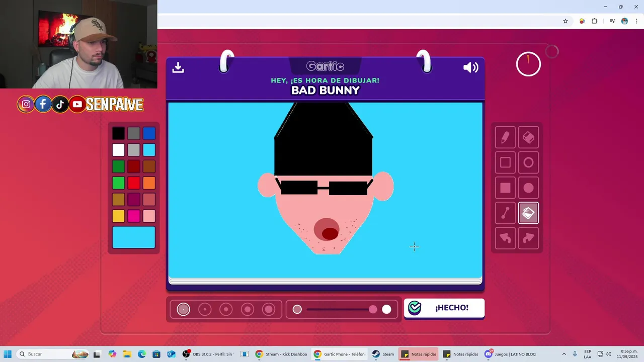Undo the last drawing stroke
644x362 pixels.
click(505, 238)
